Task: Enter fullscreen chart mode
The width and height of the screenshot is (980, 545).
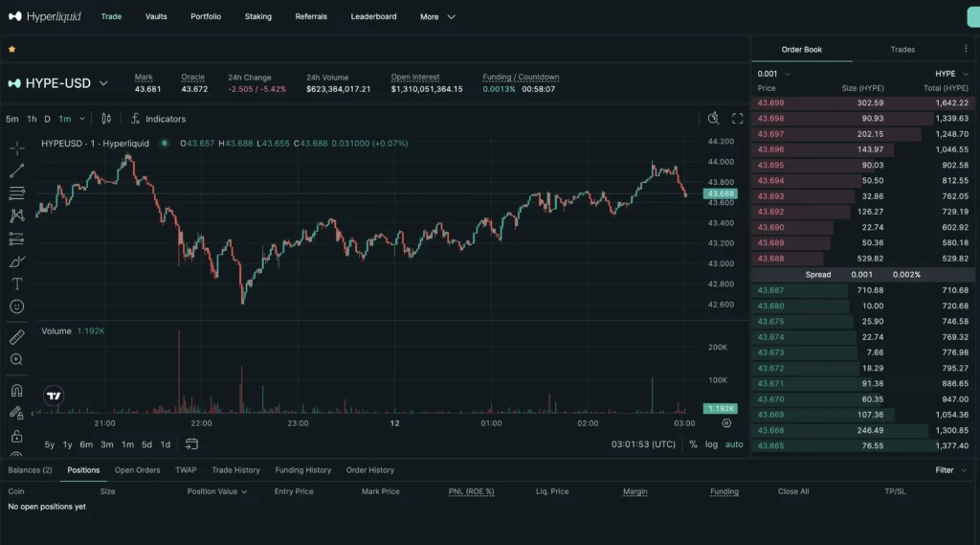Action: tap(738, 118)
